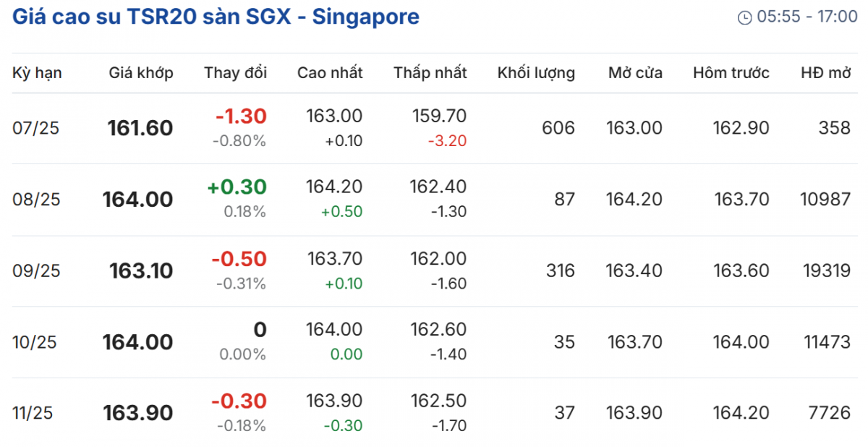Image resolution: width=868 pixels, height=447 pixels.
Task: Click the 'Khối lượng' column header
Action: coord(536,72)
